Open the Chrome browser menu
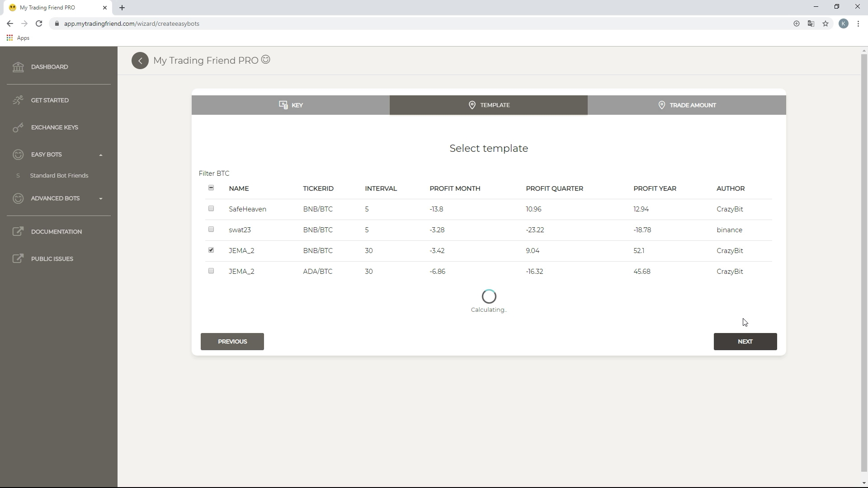Viewport: 868px width, 488px height. [x=859, y=23]
